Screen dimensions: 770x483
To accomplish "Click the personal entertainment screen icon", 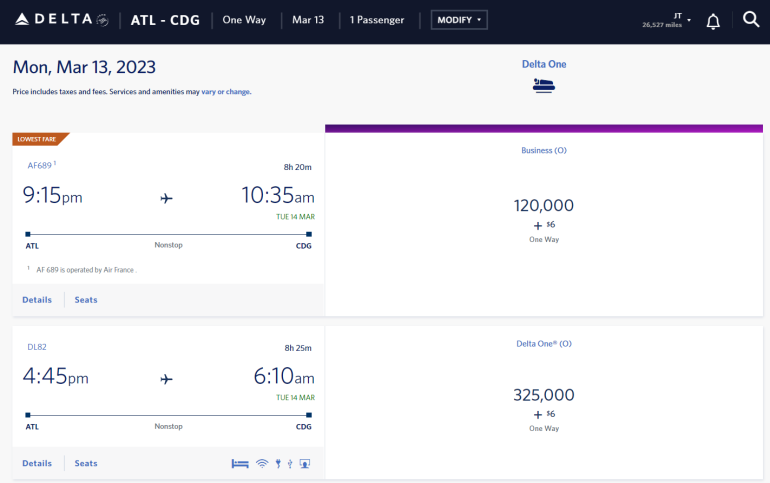I will pos(305,463).
